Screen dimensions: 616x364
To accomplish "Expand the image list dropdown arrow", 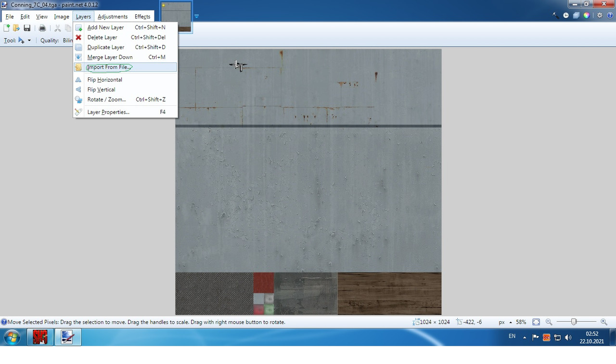I will tap(196, 16).
